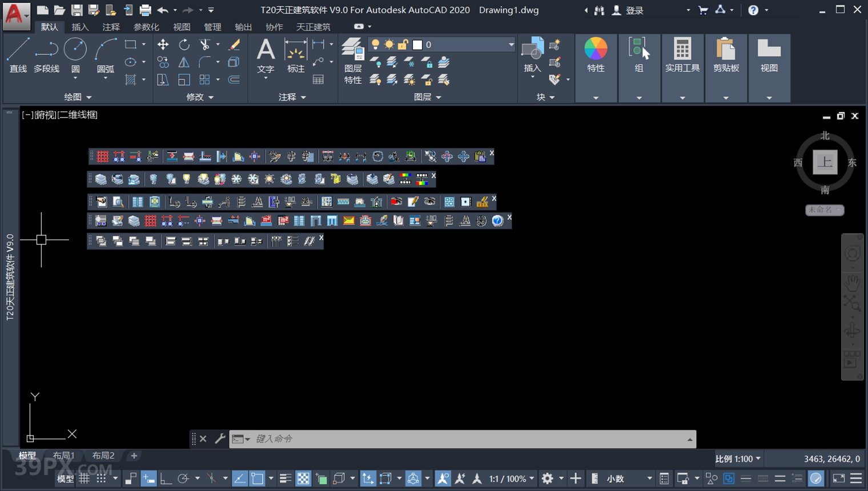Toggle ortho mode in status bar
868x491 pixels.
166,478
